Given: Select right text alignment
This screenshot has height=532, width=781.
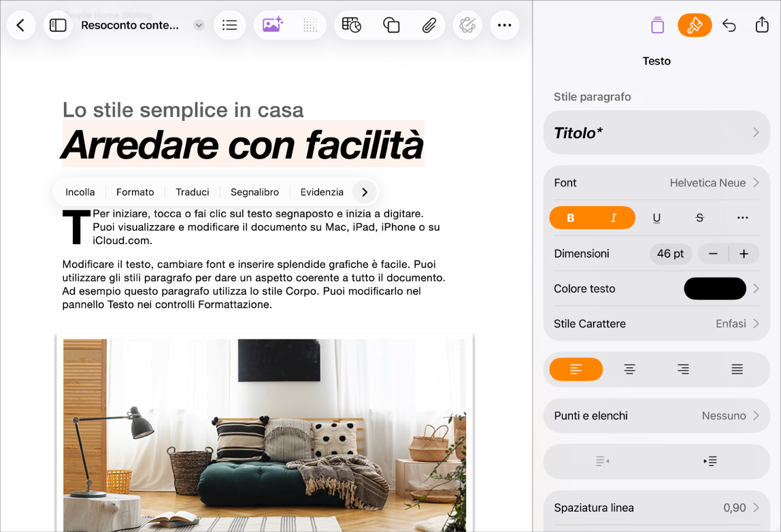Looking at the screenshot, I should (x=683, y=369).
